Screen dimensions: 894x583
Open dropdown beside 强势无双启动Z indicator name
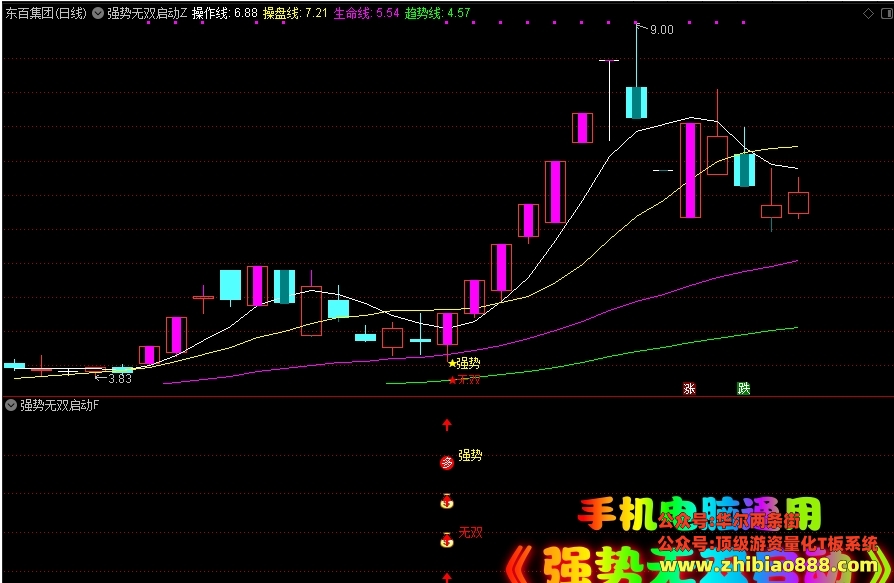[98, 13]
